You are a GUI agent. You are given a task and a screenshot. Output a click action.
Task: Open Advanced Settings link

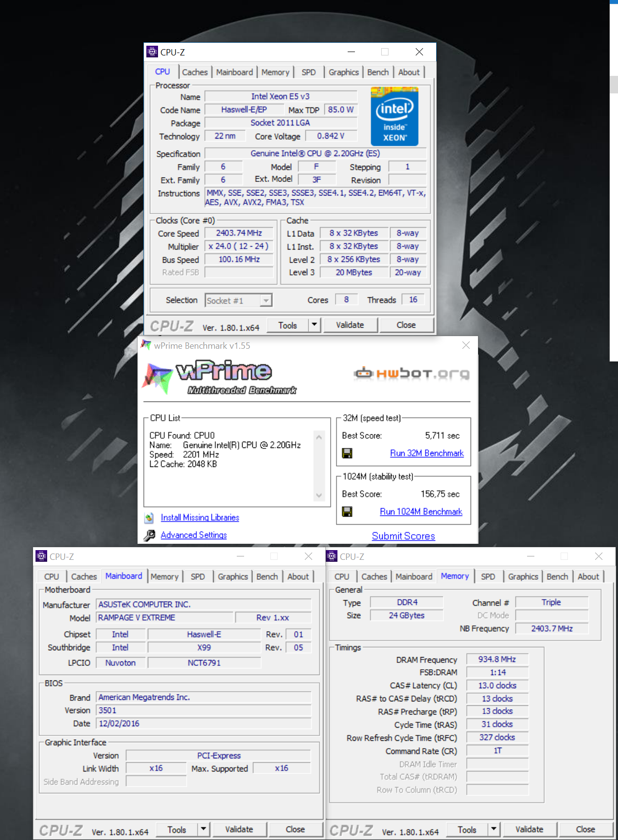tap(194, 535)
